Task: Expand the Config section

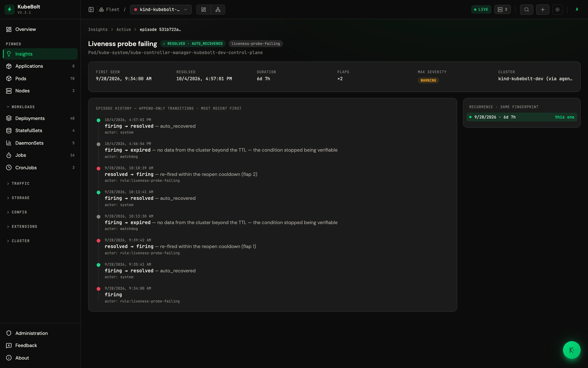Action: coord(17,212)
